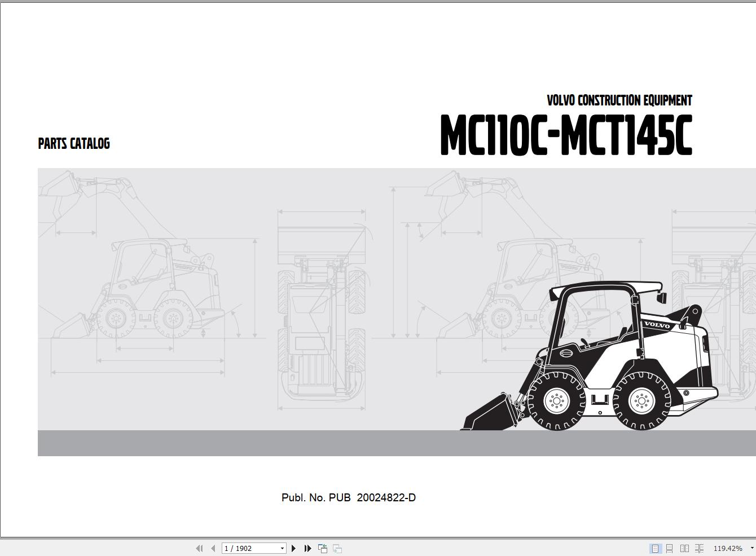Expand the page navigation combo box list

pyautogui.click(x=282, y=548)
